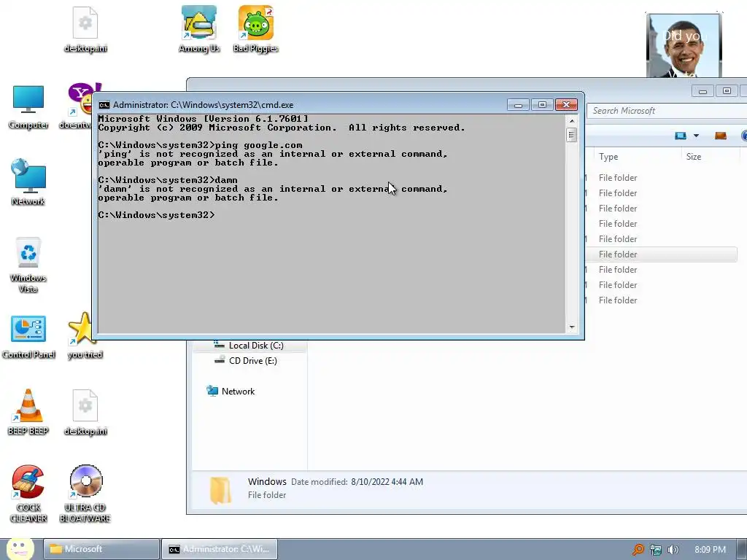Click the 'ping google.com' command line
Viewport: 747px width, 560px height.
[200, 145]
